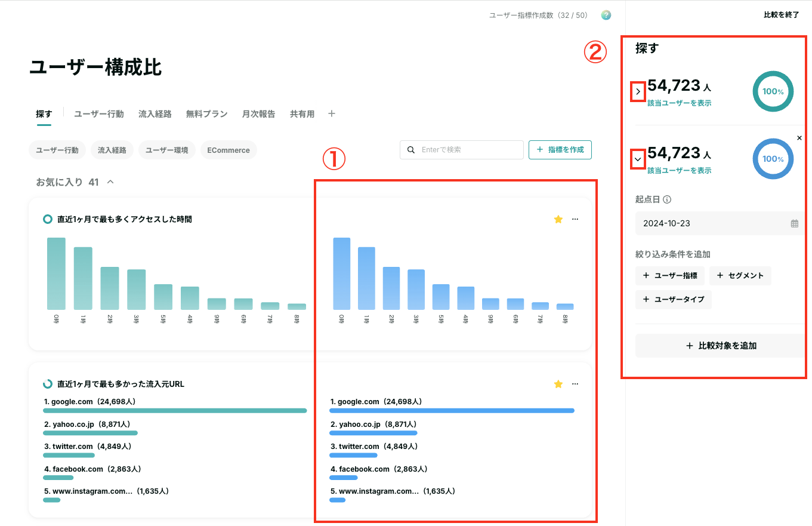Open the help question mark icon

pos(606,16)
